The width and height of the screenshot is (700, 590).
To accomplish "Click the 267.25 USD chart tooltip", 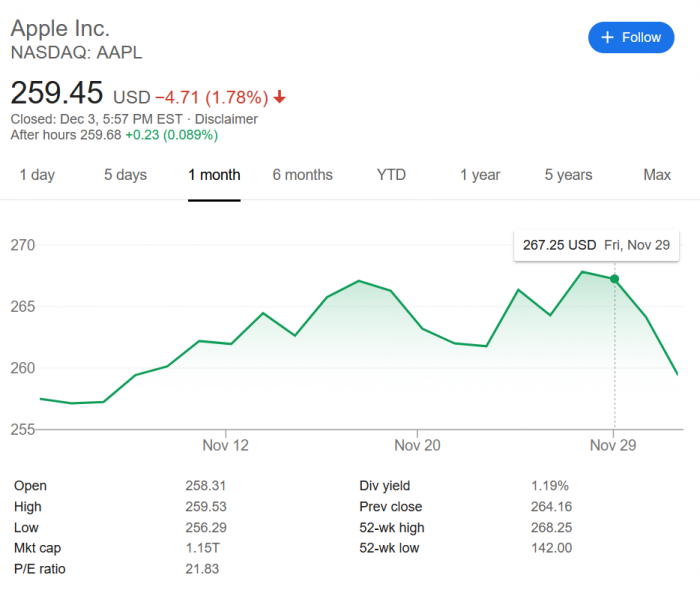I will pyautogui.click(x=589, y=245).
